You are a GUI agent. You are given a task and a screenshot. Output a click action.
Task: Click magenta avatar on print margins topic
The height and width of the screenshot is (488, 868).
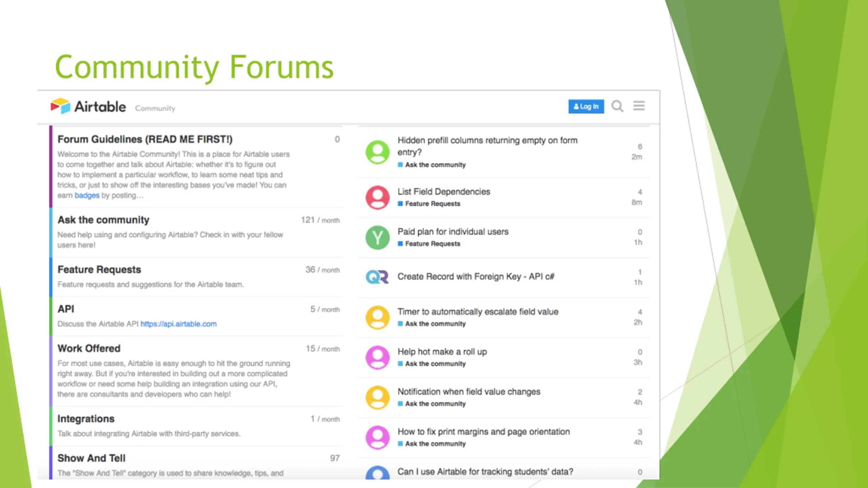point(377,437)
